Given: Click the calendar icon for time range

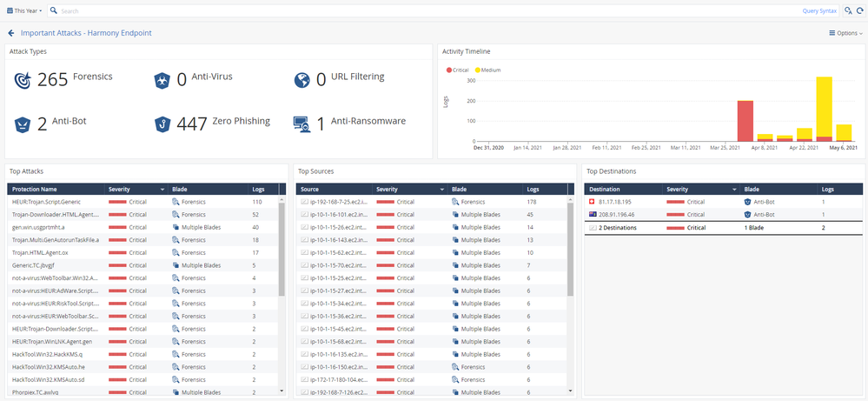Looking at the screenshot, I should click(10, 10).
